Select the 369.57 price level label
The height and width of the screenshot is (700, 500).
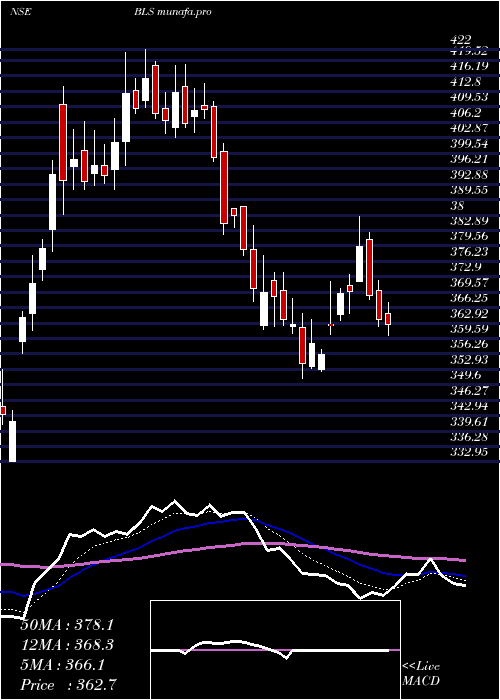[469, 282]
